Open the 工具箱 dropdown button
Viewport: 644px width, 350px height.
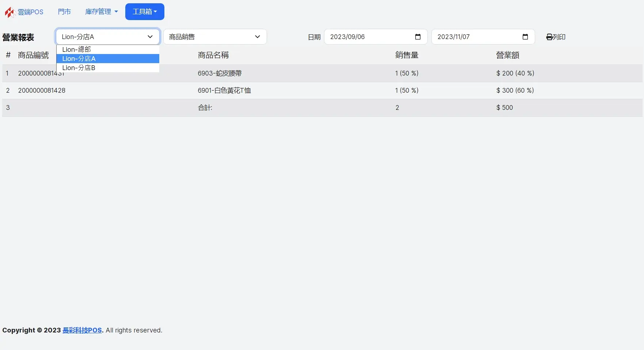tap(145, 12)
